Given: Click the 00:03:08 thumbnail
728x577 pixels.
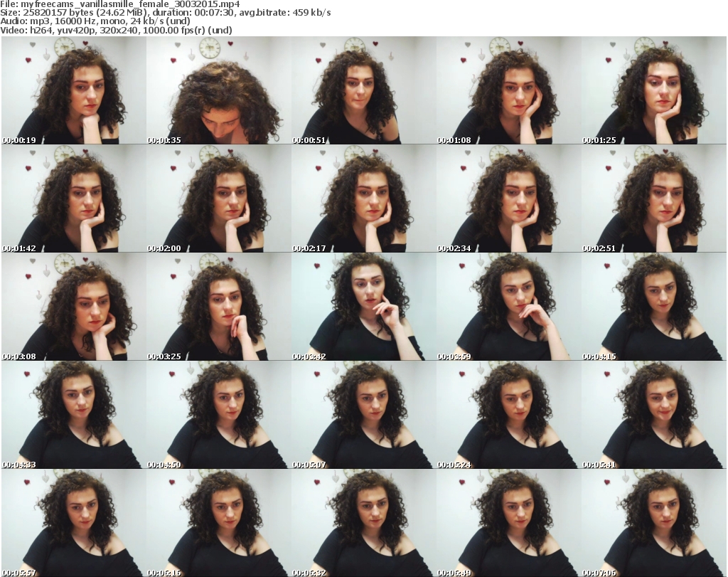Looking at the screenshot, I should click(x=74, y=307).
